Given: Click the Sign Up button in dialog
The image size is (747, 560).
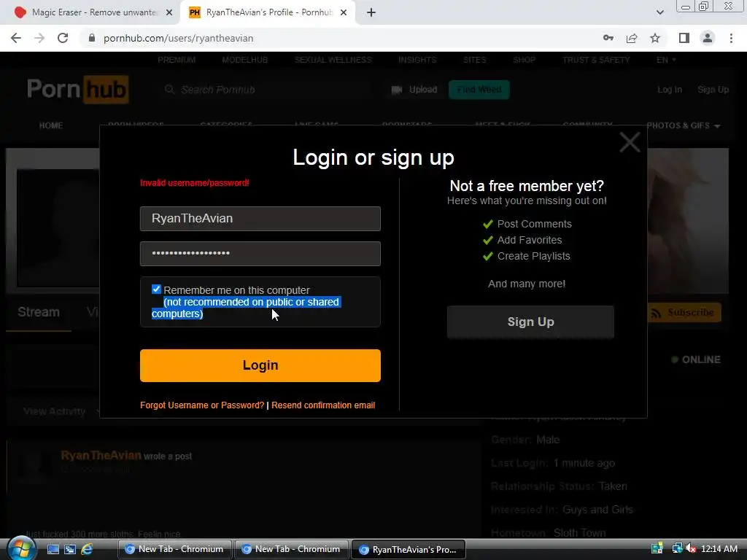Looking at the screenshot, I should 530,322.
